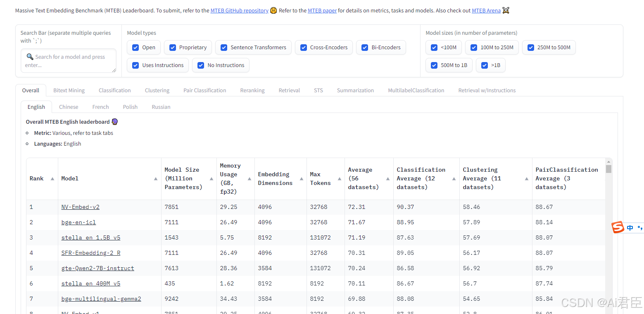
Task: Open the MTEB paper link
Action: (322, 11)
